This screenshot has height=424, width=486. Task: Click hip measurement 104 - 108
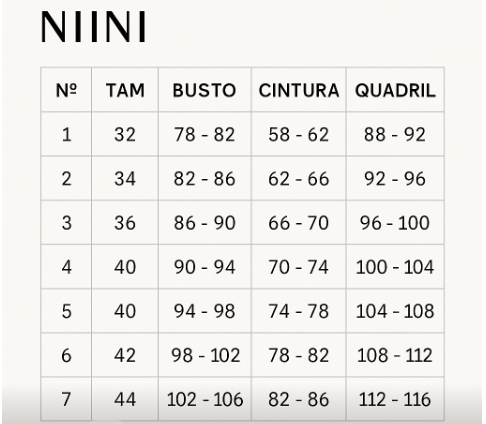pos(395,311)
